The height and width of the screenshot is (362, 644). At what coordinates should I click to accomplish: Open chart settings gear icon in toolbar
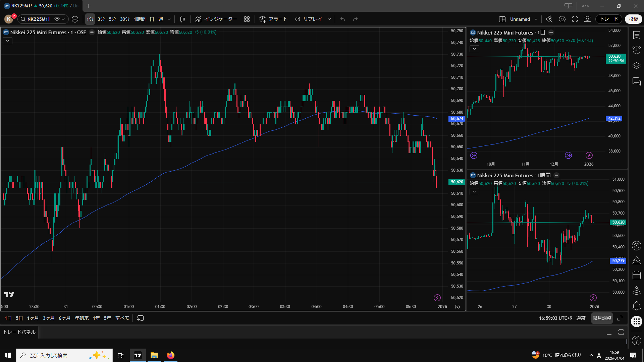[x=562, y=19]
